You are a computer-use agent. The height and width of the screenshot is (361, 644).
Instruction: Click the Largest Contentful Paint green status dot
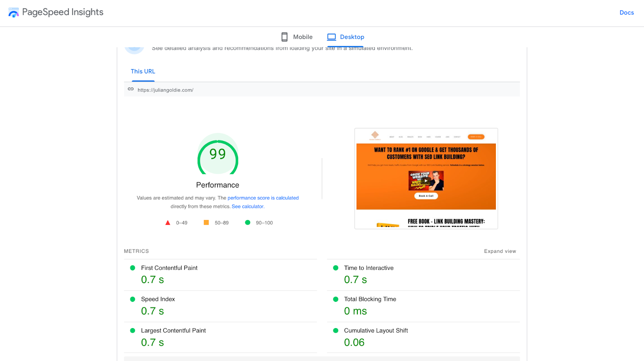pyautogui.click(x=132, y=330)
